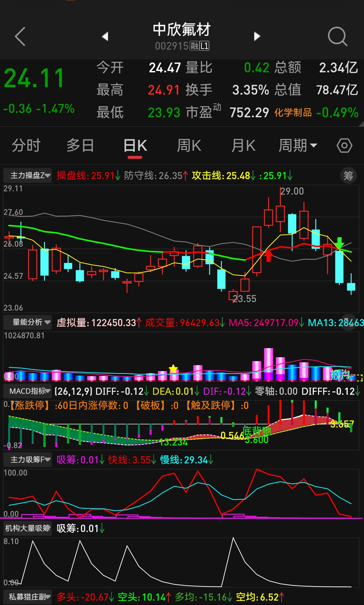Tap 慢线 29.34 readout

coord(187,460)
